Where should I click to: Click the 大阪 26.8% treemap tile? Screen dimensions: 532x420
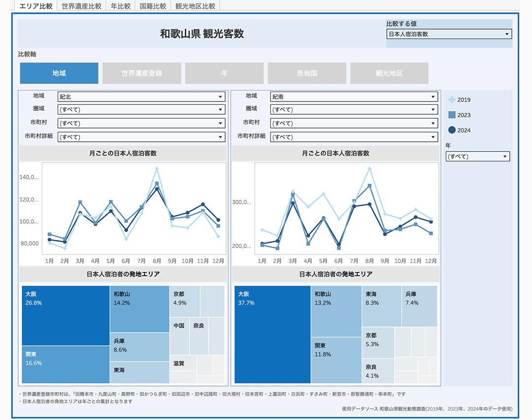[x=66, y=315]
